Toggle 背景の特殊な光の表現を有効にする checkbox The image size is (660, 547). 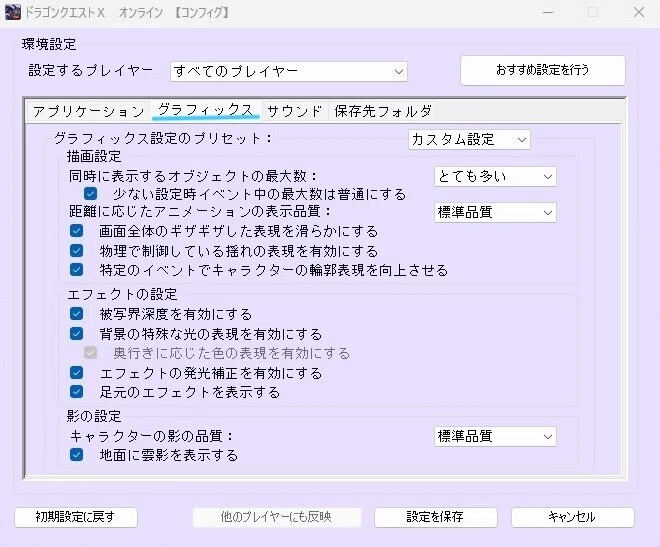coord(77,334)
